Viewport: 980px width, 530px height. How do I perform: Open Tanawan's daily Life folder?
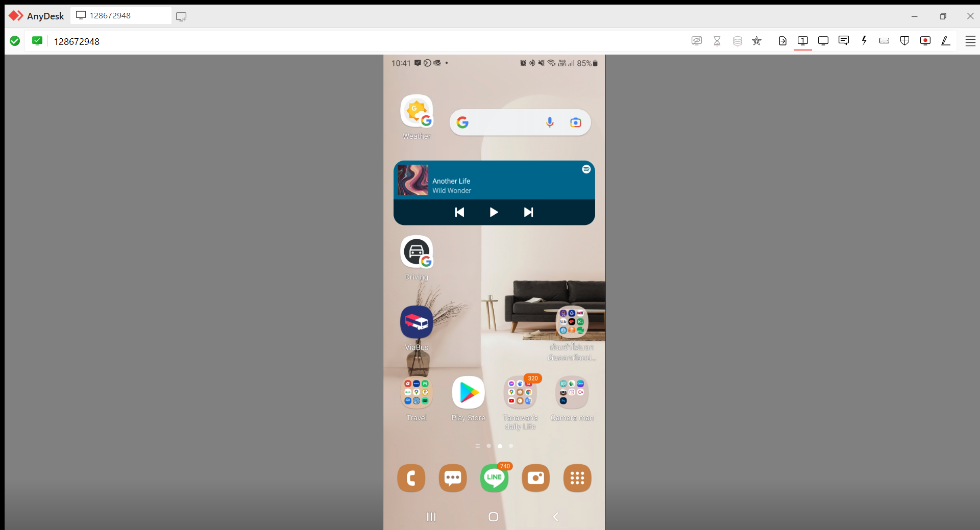click(x=520, y=392)
